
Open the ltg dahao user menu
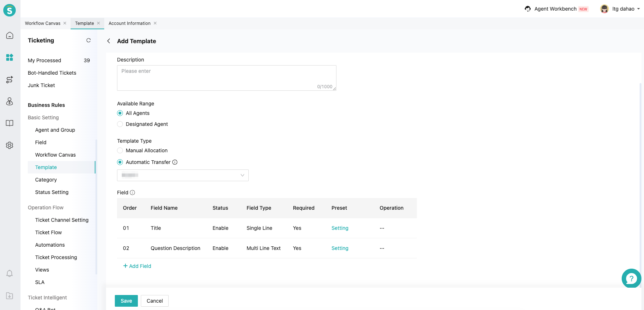point(620,9)
